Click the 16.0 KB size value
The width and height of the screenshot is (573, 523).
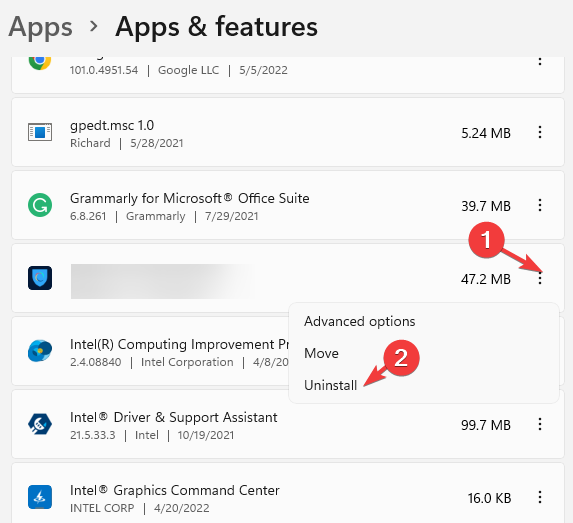point(489,499)
